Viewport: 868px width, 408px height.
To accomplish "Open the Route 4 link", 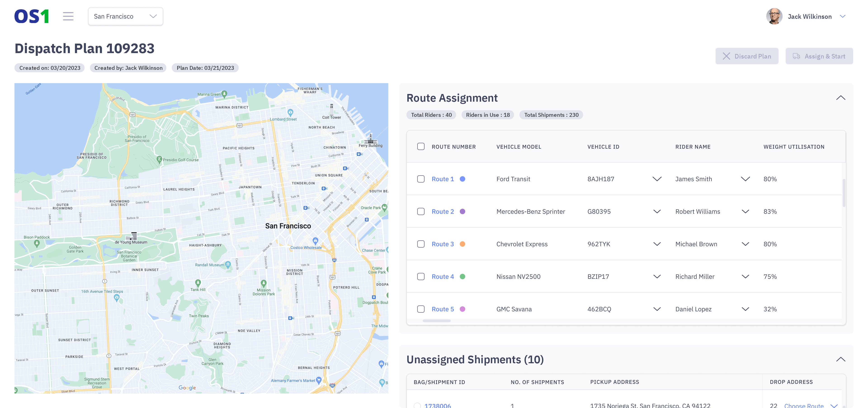I will 442,277.
